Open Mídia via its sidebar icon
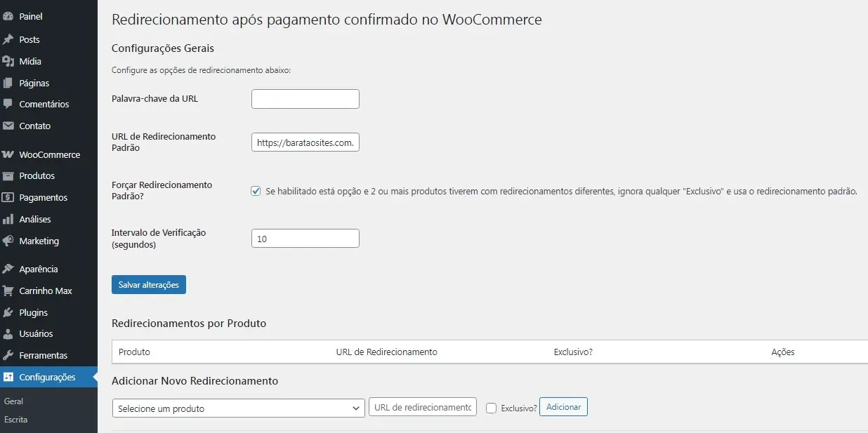Viewport: 868px width, 433px height. pyautogui.click(x=8, y=61)
